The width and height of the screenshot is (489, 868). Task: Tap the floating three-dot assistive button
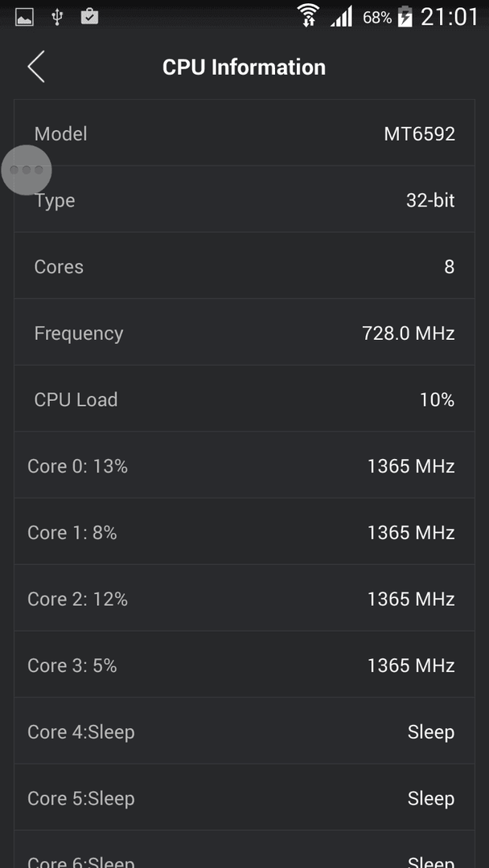tap(26, 170)
